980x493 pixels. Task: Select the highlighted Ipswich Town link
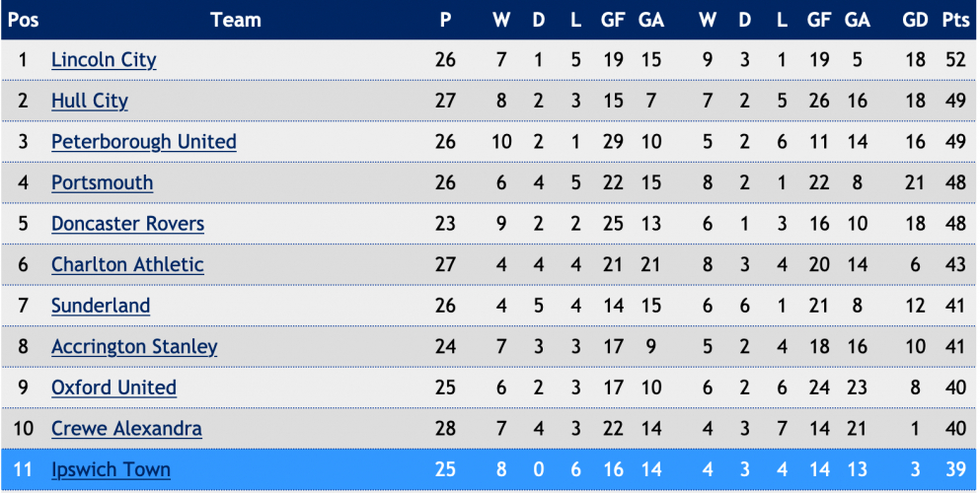[111, 469]
